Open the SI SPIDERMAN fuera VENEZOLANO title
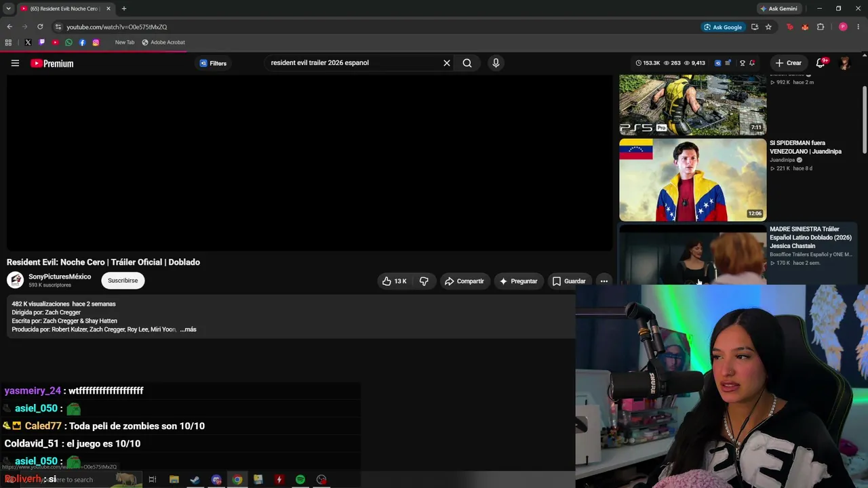Viewport: 868px width, 488px height. (x=806, y=147)
